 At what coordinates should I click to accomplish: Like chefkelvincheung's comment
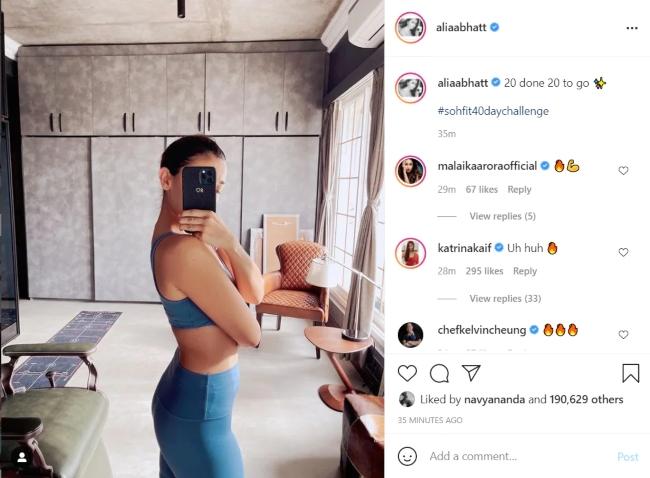click(x=623, y=334)
